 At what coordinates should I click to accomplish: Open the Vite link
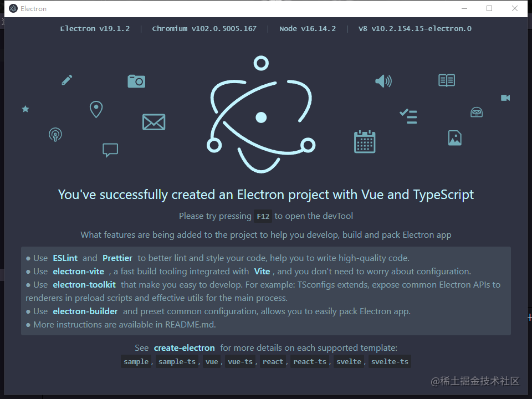point(262,272)
